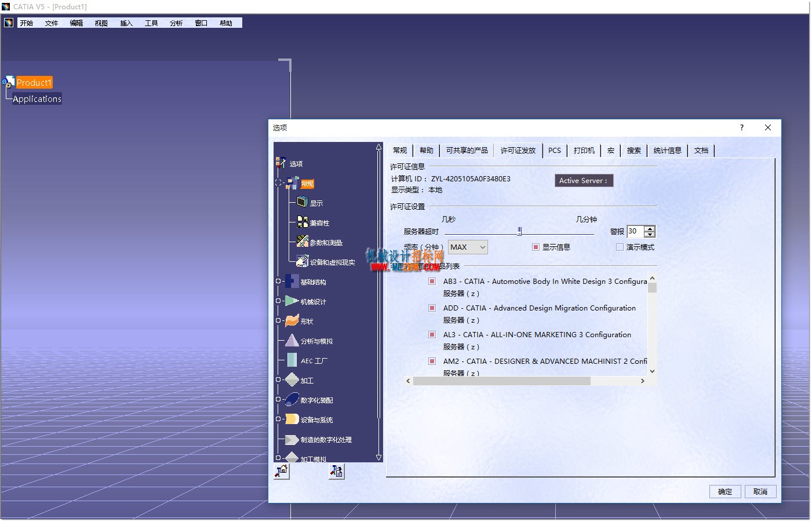Uncheck the AB3 Automotive Body license

432,281
